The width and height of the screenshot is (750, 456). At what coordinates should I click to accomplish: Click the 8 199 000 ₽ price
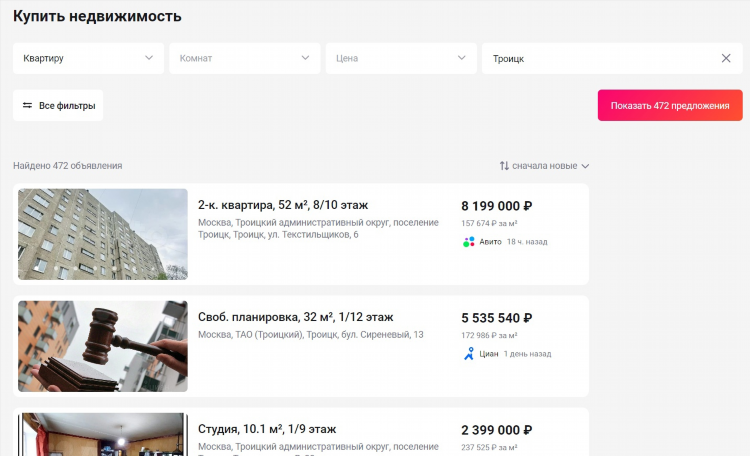(496, 206)
